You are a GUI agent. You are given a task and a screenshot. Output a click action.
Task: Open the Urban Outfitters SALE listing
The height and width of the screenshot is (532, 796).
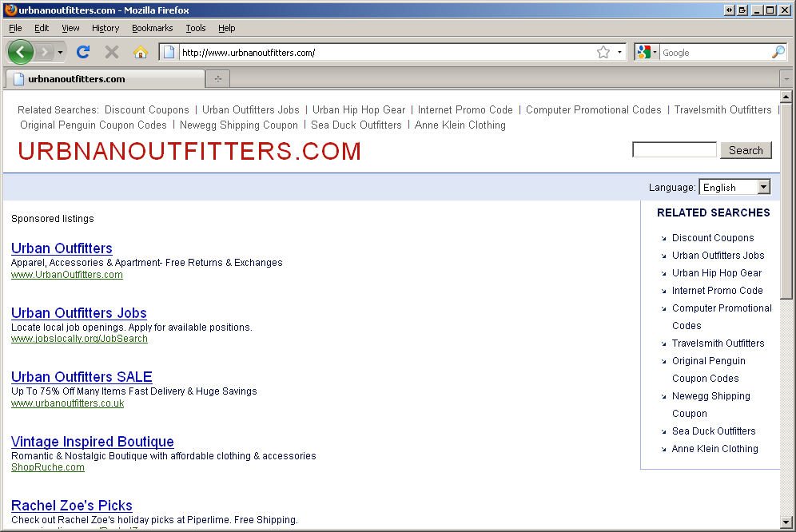(82, 377)
